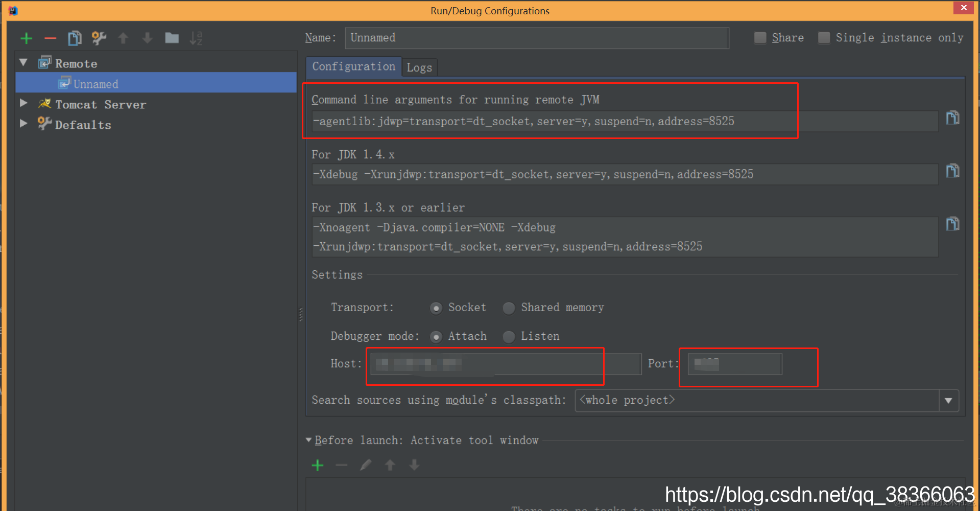
Task: Click the -Xdebug -Xrunjdwp arguments field
Action: pyautogui.click(x=625, y=174)
